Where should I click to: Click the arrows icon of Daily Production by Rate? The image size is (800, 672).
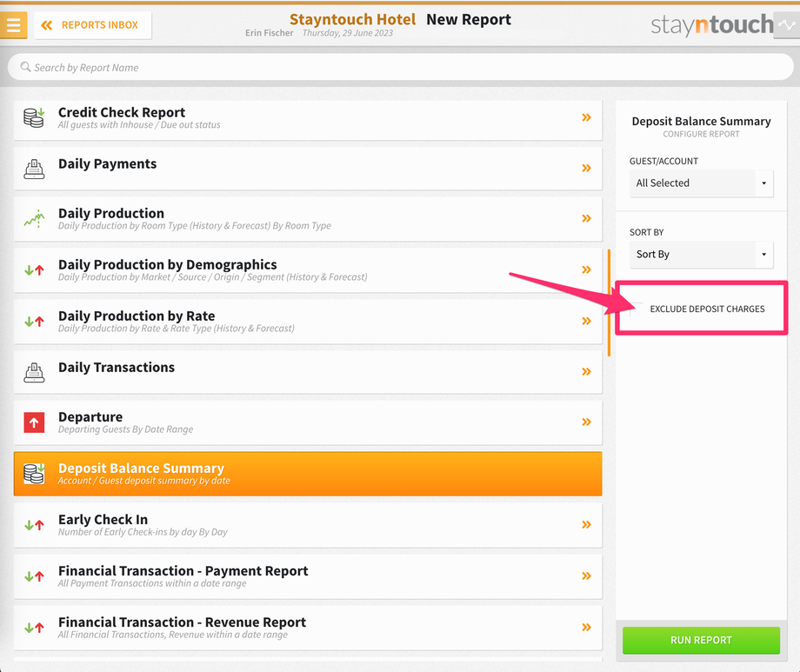point(34,322)
